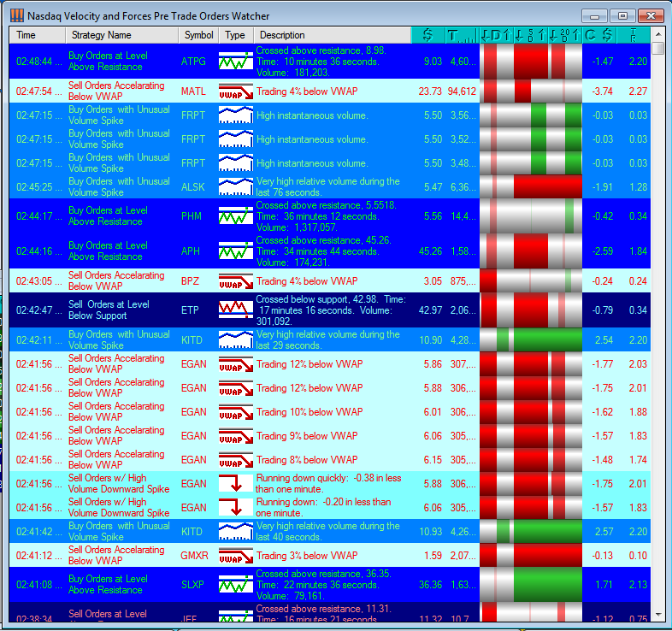This screenshot has height=631, width=672.
Task: Click volume spike icon in KITD 02:42:11 row
Action: 236,340
